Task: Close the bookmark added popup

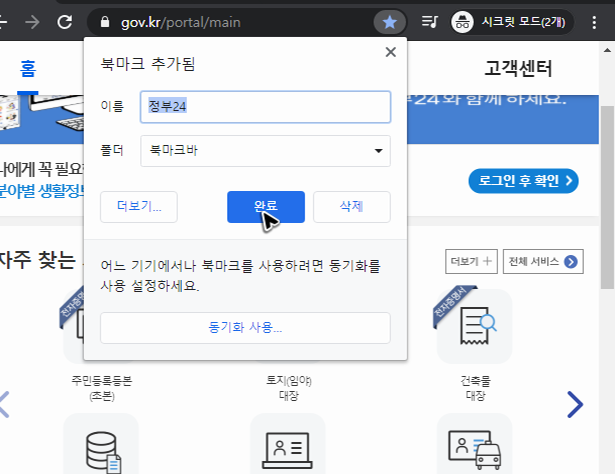Action: coord(390,52)
